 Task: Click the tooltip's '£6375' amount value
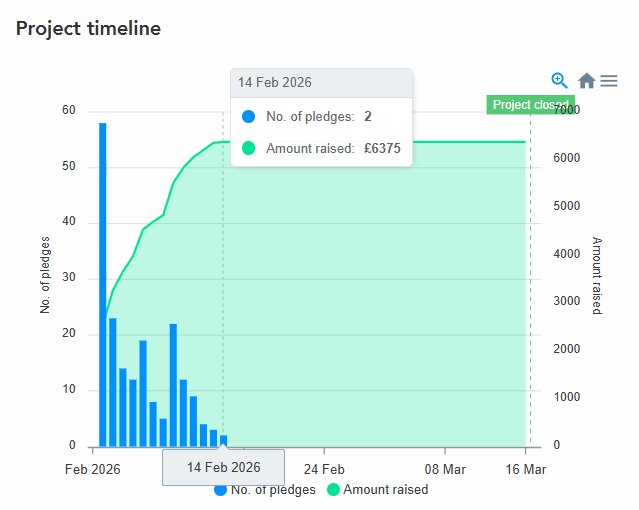382,148
